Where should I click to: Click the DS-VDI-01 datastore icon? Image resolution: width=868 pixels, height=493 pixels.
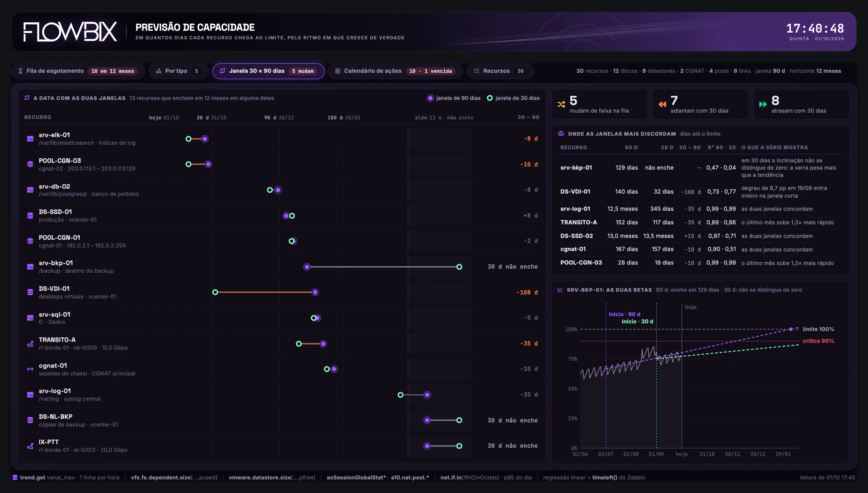click(x=30, y=292)
